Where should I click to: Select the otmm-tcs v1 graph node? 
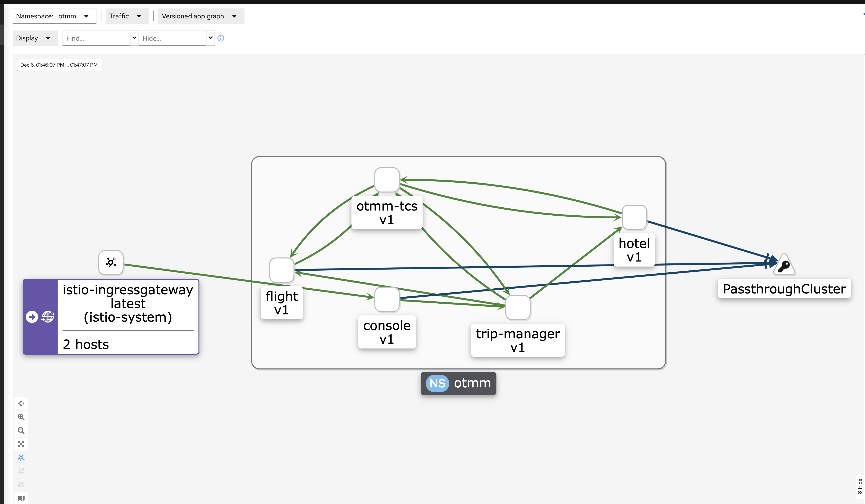[387, 180]
